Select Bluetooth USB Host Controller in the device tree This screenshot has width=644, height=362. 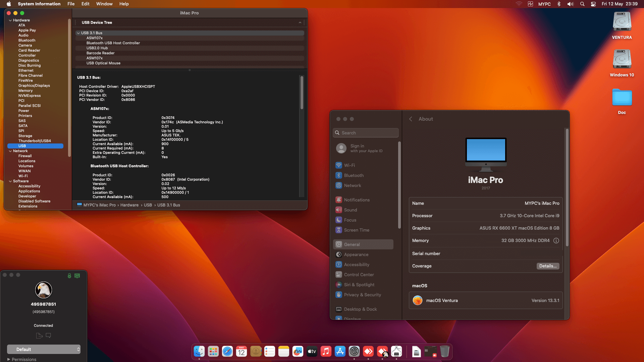pos(113,43)
